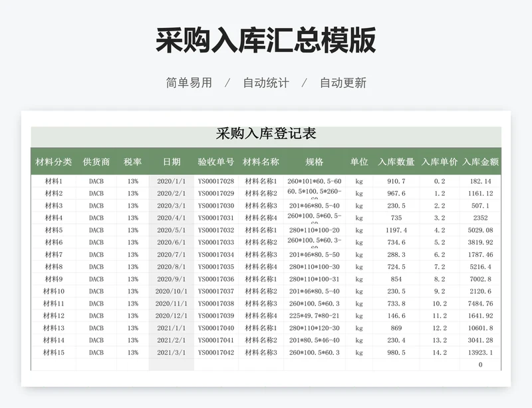532x408 pixels.
Task: Select receipt number YS00017040
Action: tap(216, 328)
